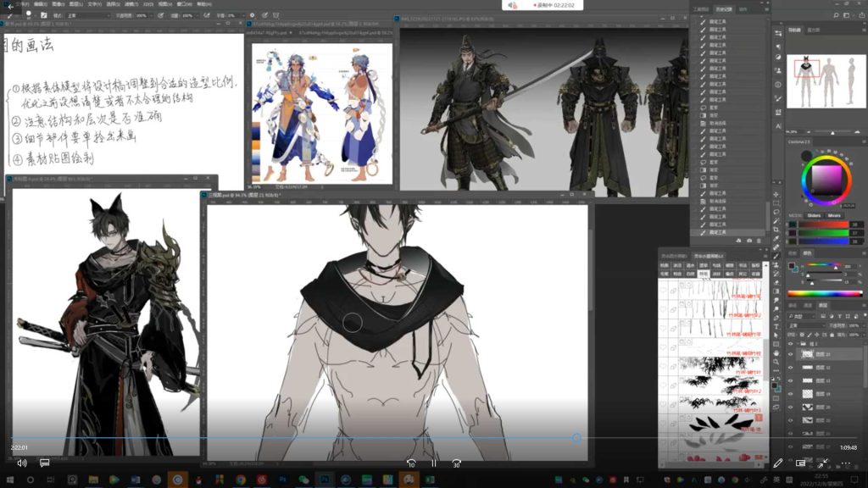The image size is (868, 488).
Task: Pause the video playback
Action: click(x=433, y=463)
